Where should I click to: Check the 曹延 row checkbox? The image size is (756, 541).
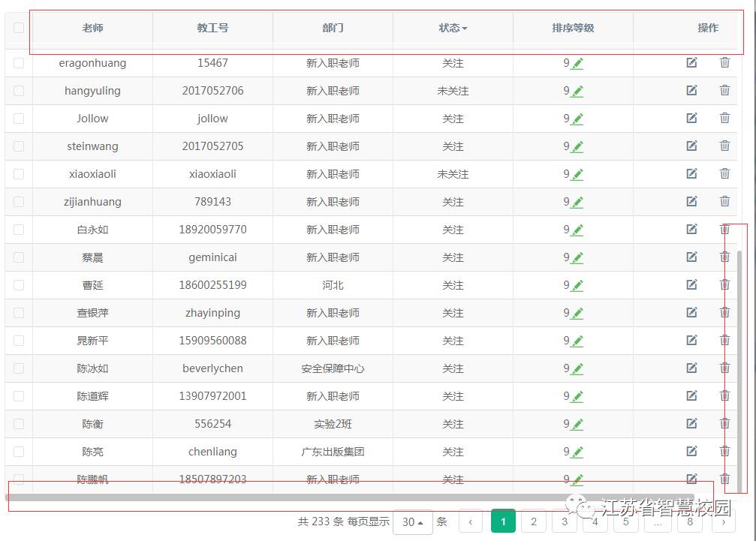tap(19, 285)
